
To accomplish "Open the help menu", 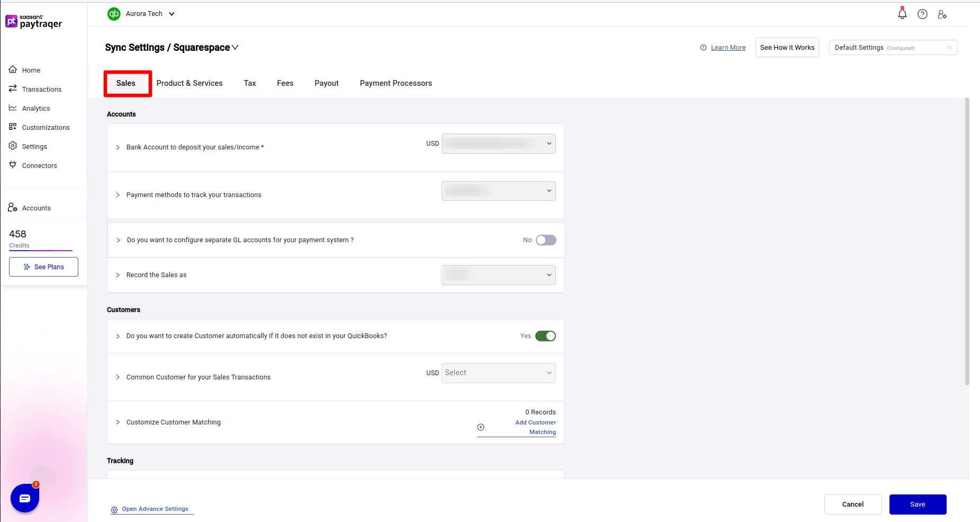I will (922, 14).
